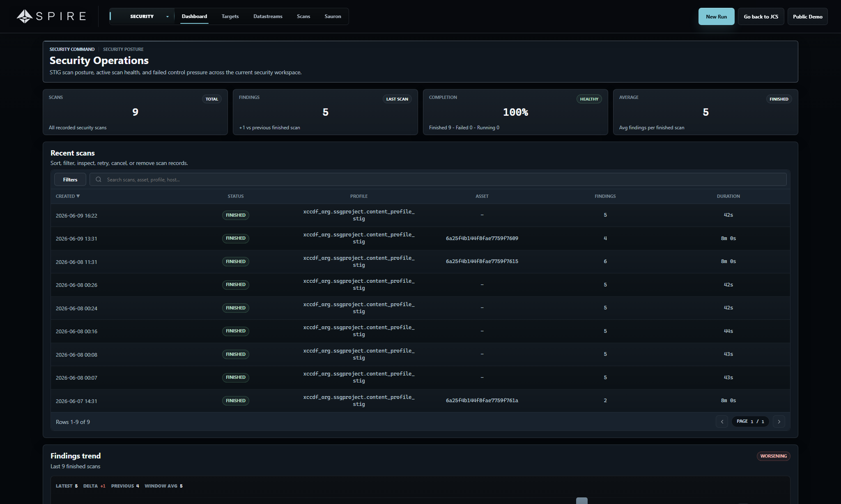Click the Spire logo icon

(24, 16)
